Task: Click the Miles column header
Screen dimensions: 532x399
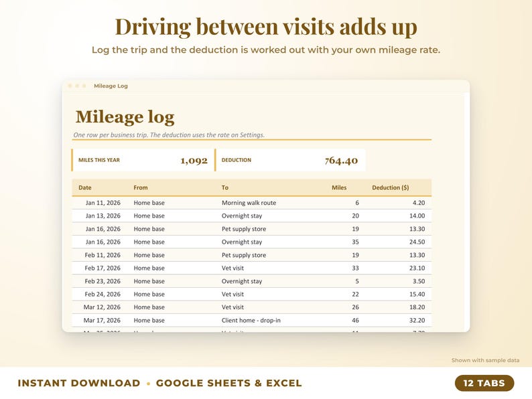Action: pos(339,187)
